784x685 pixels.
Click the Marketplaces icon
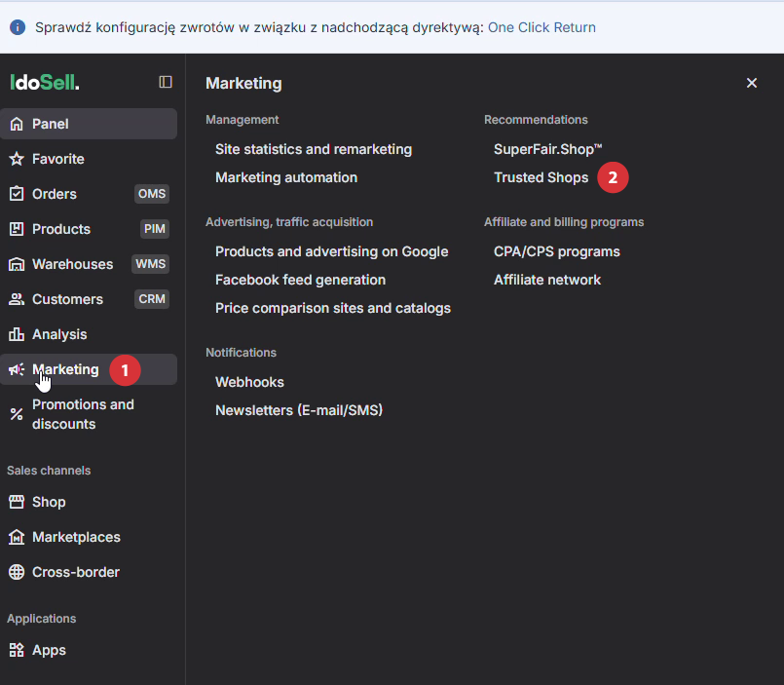(17, 537)
